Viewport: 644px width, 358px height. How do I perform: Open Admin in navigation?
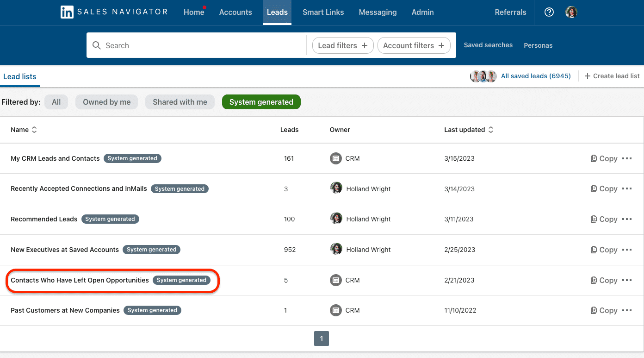pos(423,13)
